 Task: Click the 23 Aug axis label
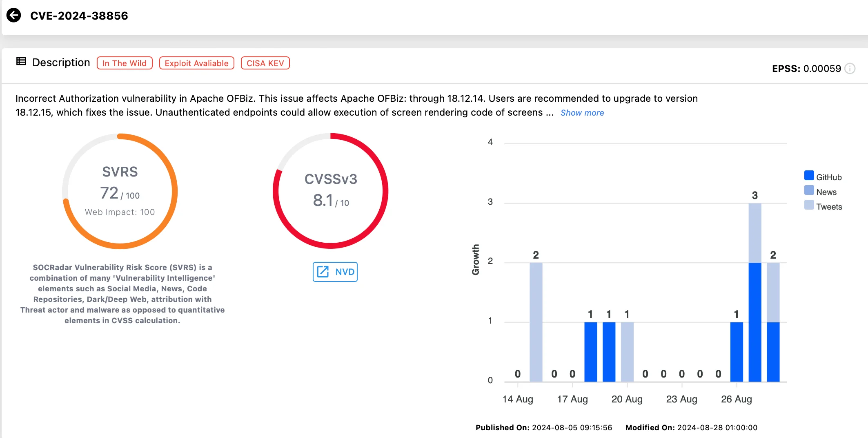point(682,399)
